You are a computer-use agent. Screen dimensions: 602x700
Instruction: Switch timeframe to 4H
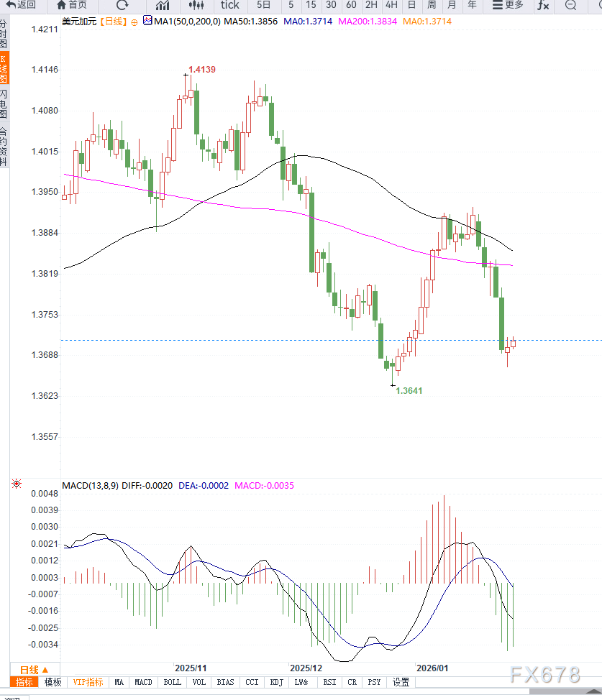(x=391, y=6)
